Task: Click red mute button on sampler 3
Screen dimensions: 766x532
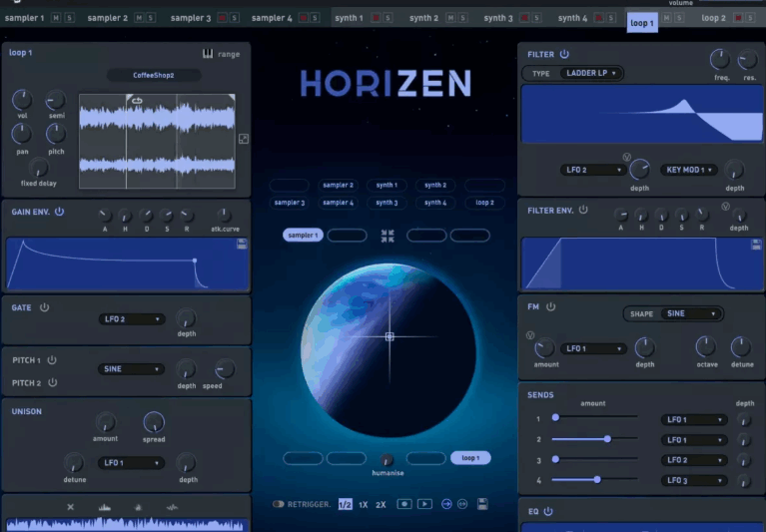Action: 222,18
